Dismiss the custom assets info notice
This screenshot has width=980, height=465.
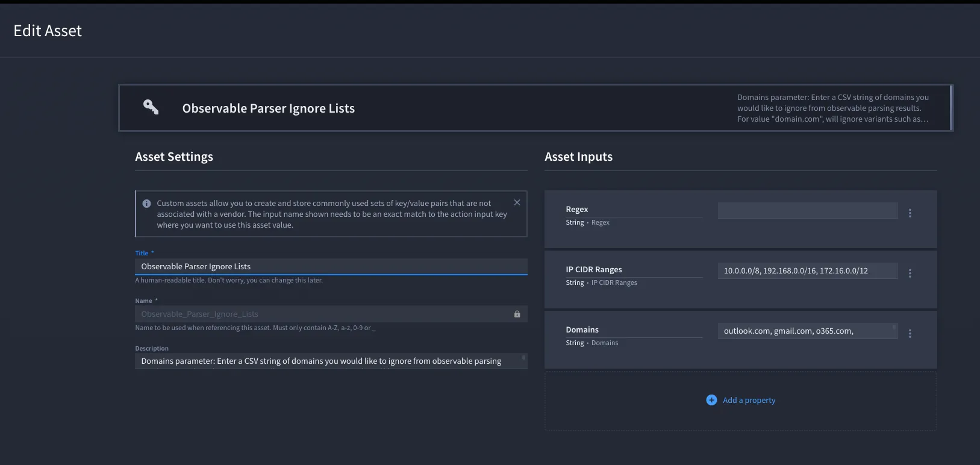pyautogui.click(x=517, y=202)
